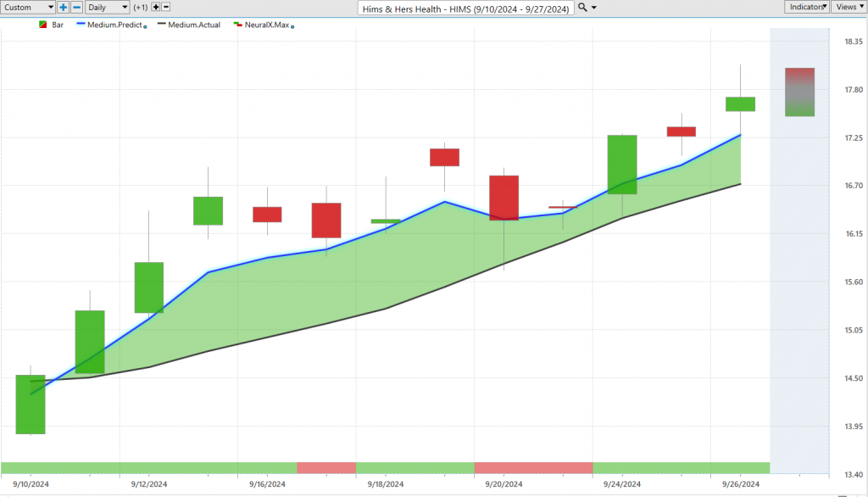This screenshot has width=868, height=497.
Task: Click the 16.15 price axis label
Action: (854, 234)
